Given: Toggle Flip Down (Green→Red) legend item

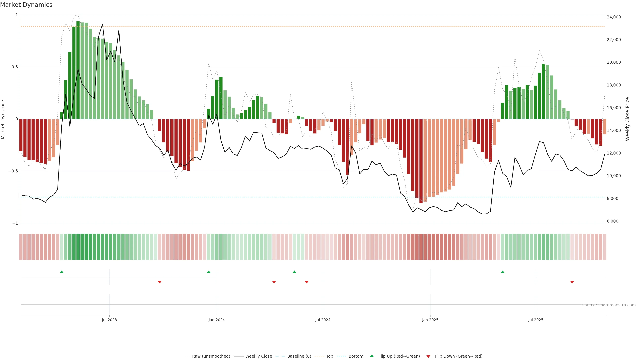Looking at the screenshot, I should (x=459, y=356).
